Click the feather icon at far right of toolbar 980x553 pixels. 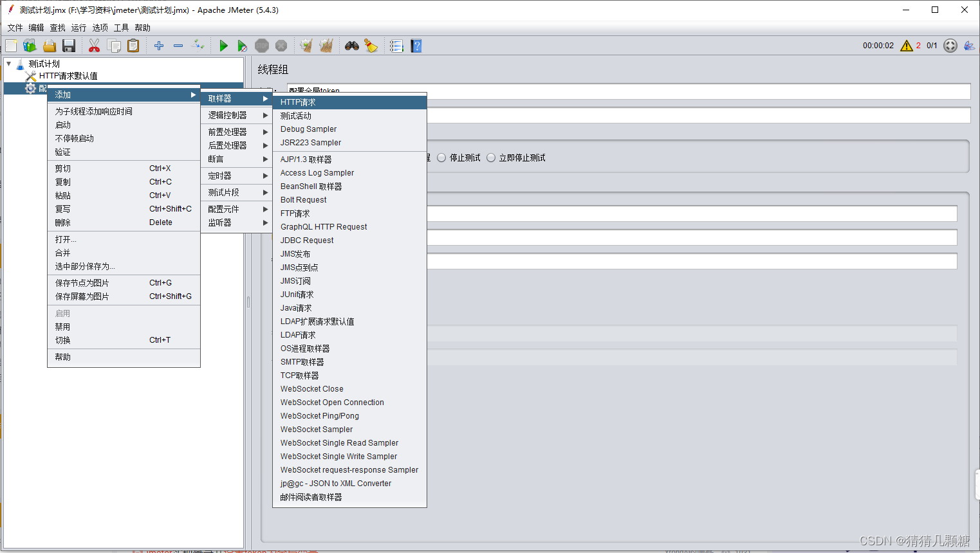click(969, 46)
